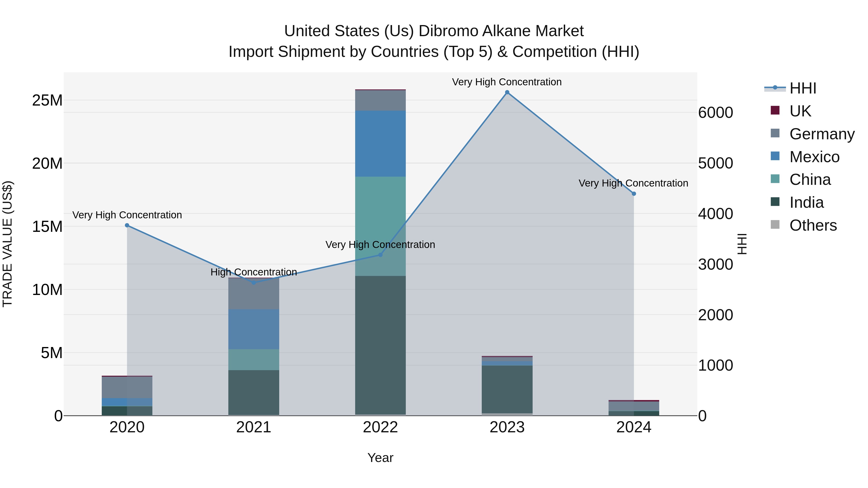The width and height of the screenshot is (868, 488).
Task: Click the 4000 right axis tick label
Action: click(x=715, y=214)
